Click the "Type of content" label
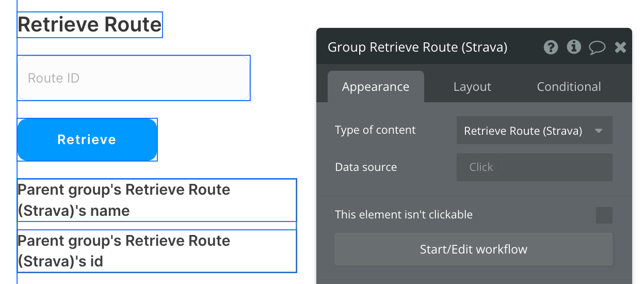 375,130
